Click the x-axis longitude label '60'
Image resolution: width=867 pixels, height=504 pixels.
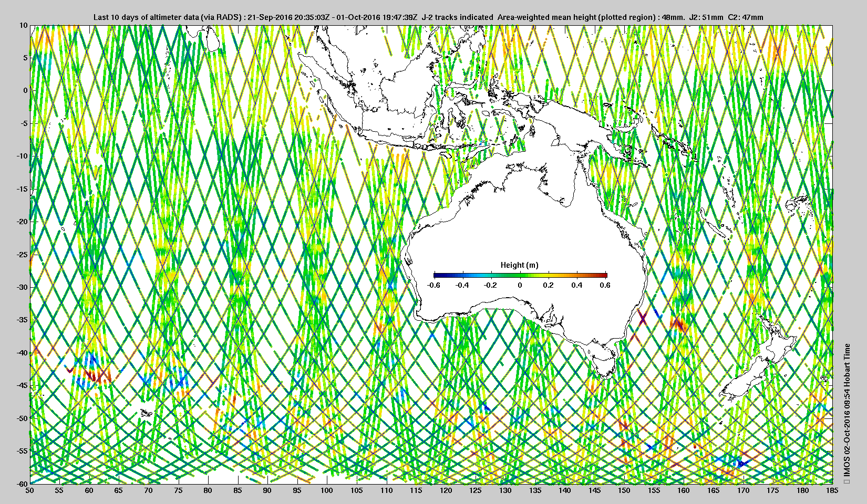click(x=89, y=490)
